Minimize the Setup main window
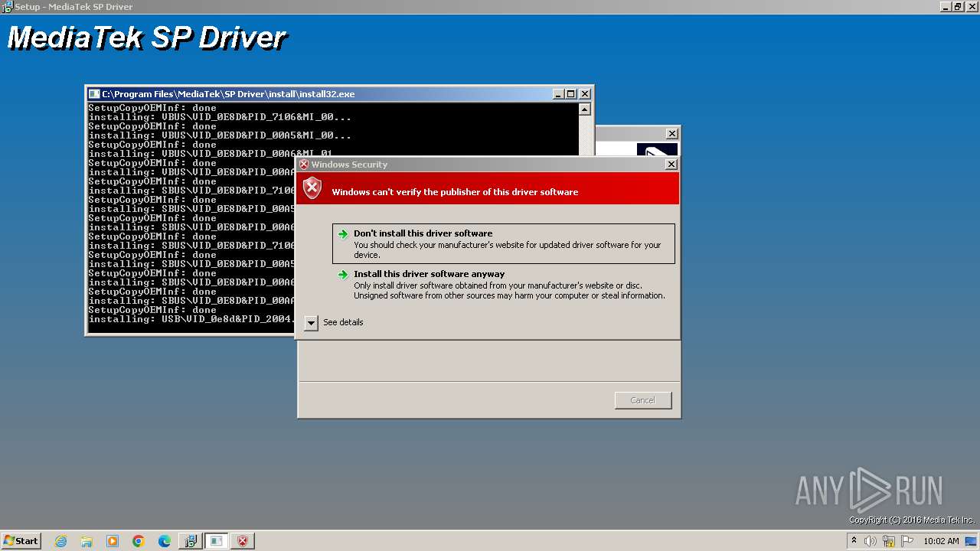980x551 pixels. pyautogui.click(x=946, y=7)
